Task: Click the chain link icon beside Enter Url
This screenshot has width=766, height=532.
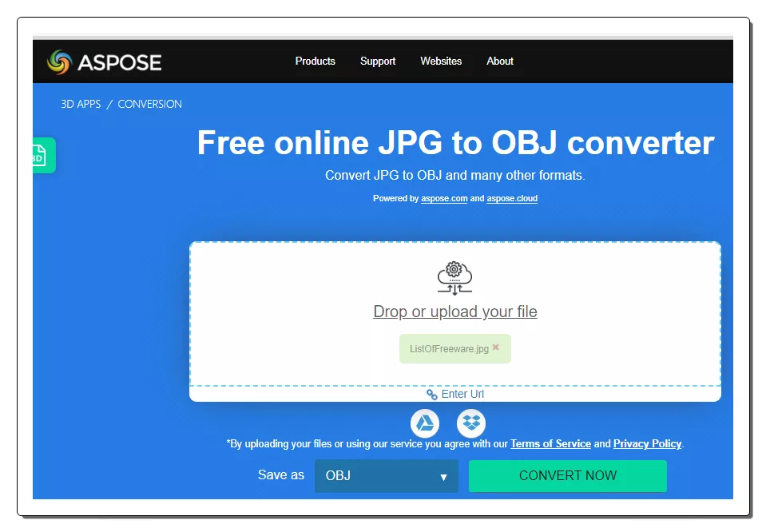Action: point(432,395)
